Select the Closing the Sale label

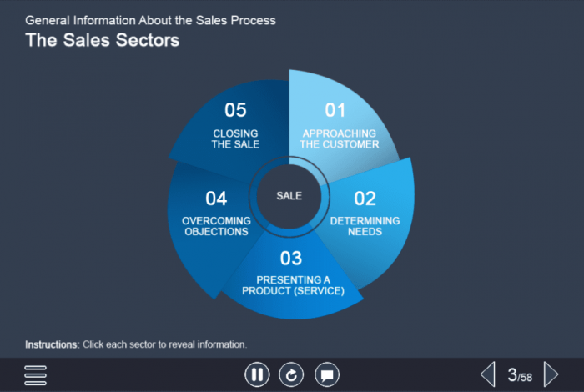click(x=235, y=138)
